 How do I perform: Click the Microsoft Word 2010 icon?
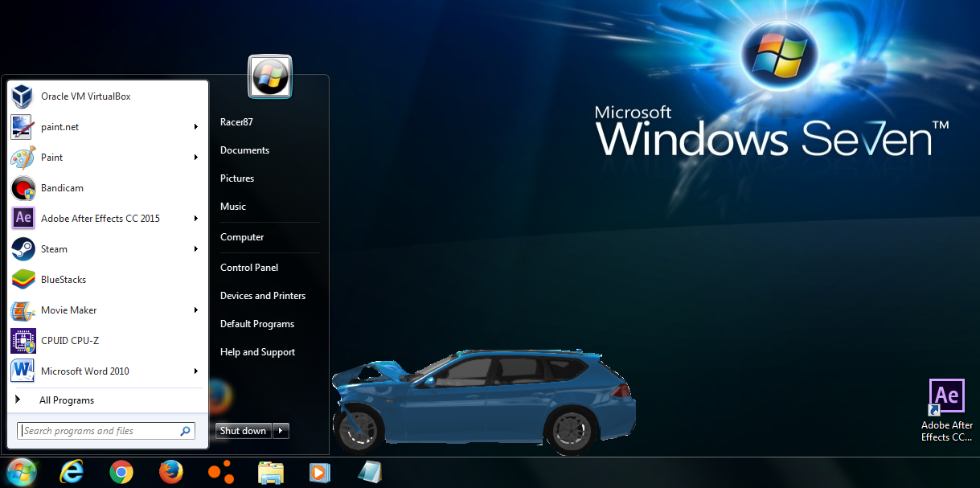(x=23, y=371)
